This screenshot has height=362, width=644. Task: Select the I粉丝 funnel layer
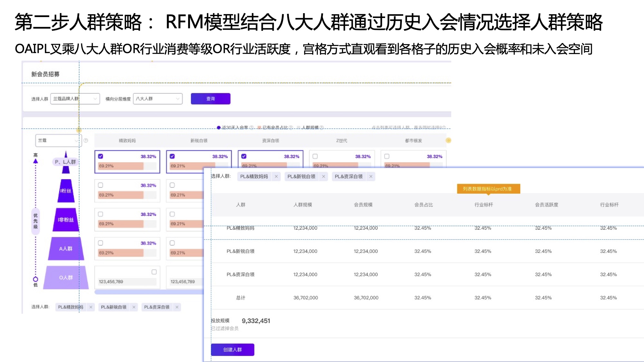(66, 191)
